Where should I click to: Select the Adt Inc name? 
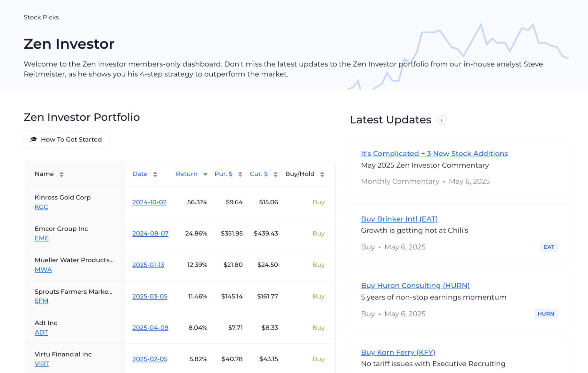click(x=46, y=323)
